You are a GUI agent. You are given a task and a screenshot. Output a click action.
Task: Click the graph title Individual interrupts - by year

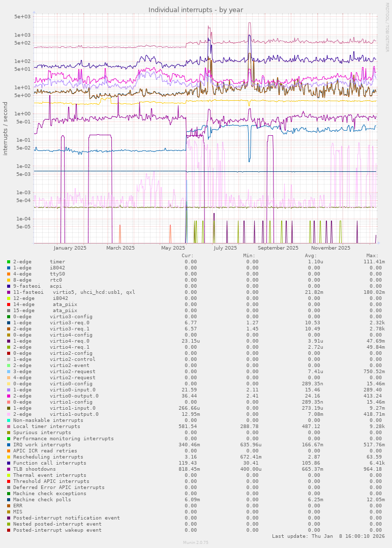pos(196,10)
